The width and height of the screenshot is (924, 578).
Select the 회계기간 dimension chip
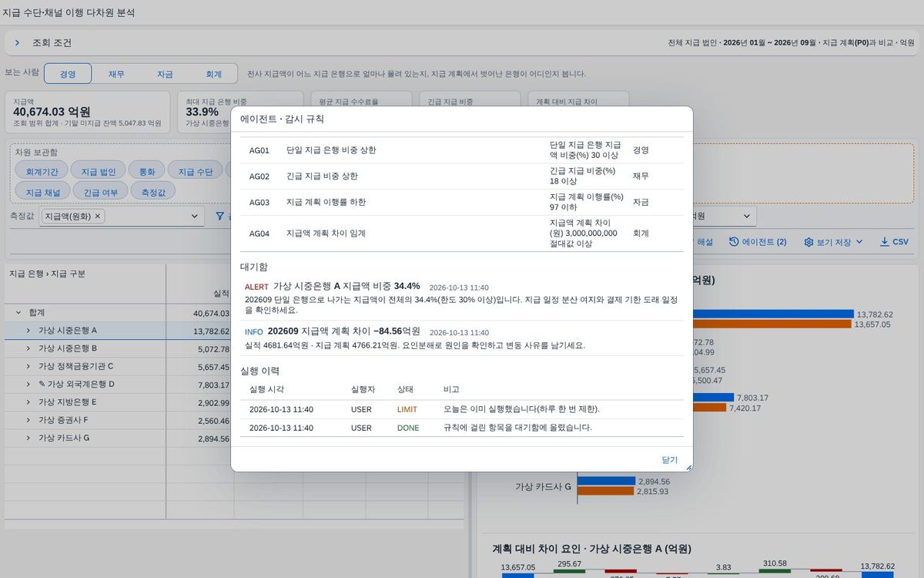42,171
